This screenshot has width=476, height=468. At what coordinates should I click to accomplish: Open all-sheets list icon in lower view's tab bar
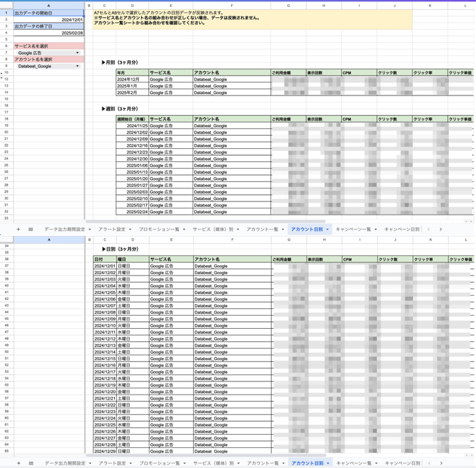point(31,463)
